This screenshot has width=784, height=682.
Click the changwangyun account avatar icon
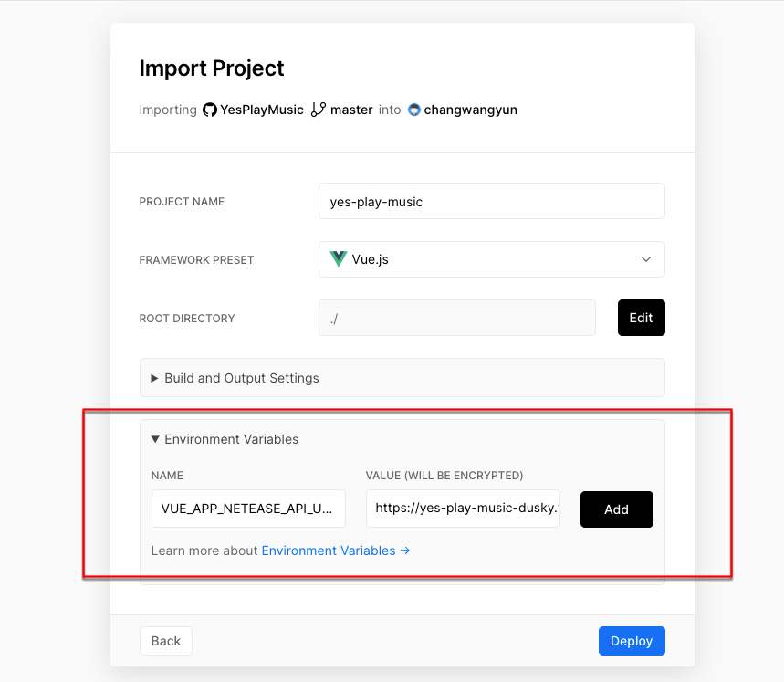coord(414,110)
